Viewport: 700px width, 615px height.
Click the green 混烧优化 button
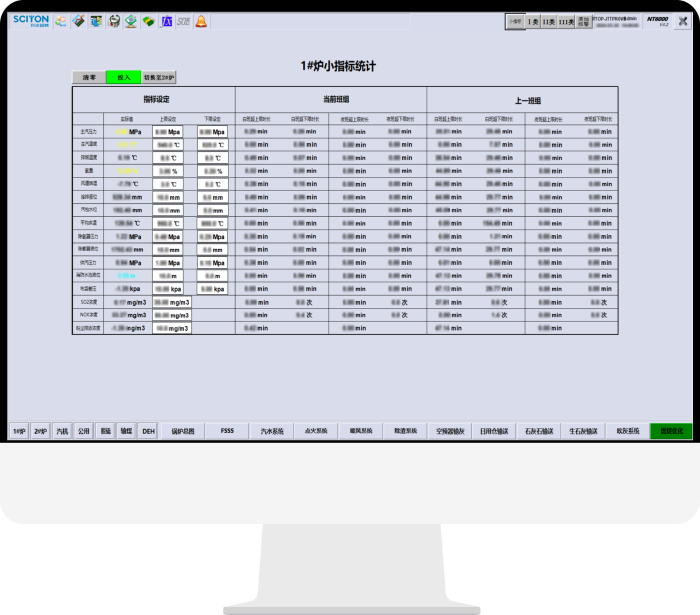(x=670, y=432)
